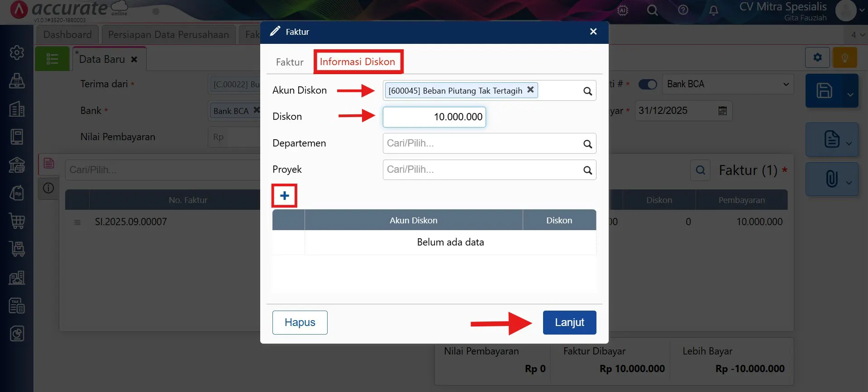Click into the Diskon amount field
This screenshot has height=392, width=868.
click(x=434, y=117)
